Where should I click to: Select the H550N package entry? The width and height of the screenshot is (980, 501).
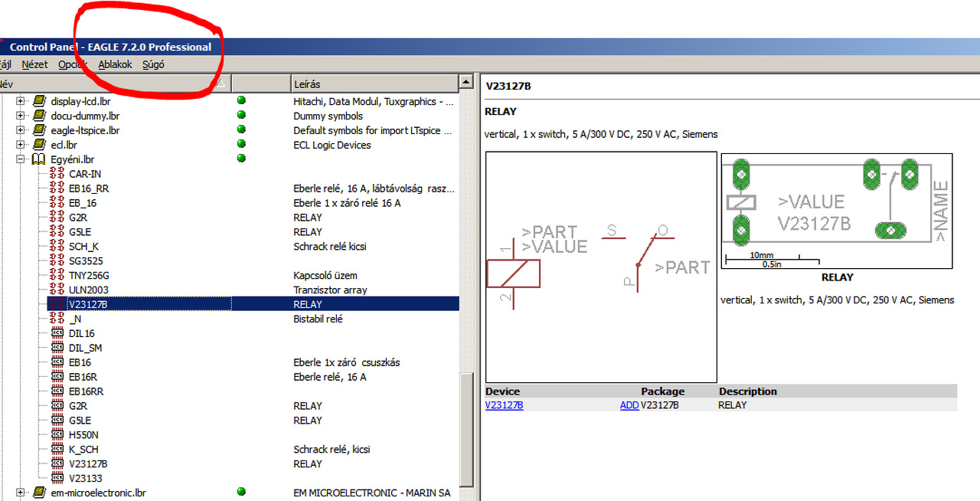click(x=83, y=435)
